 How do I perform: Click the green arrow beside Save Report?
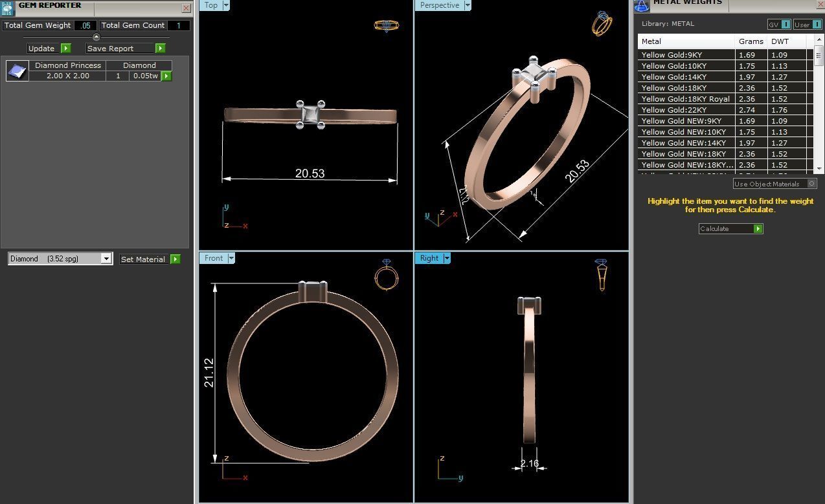pos(161,49)
